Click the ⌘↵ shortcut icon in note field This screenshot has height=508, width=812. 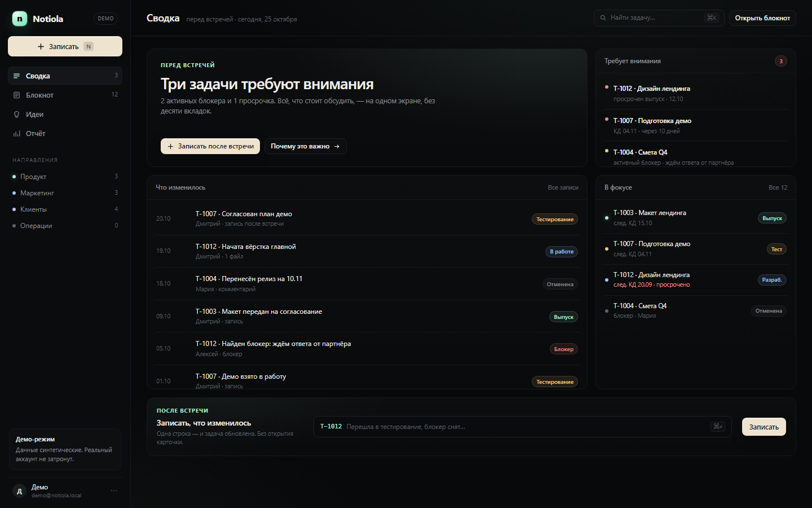coord(718,427)
